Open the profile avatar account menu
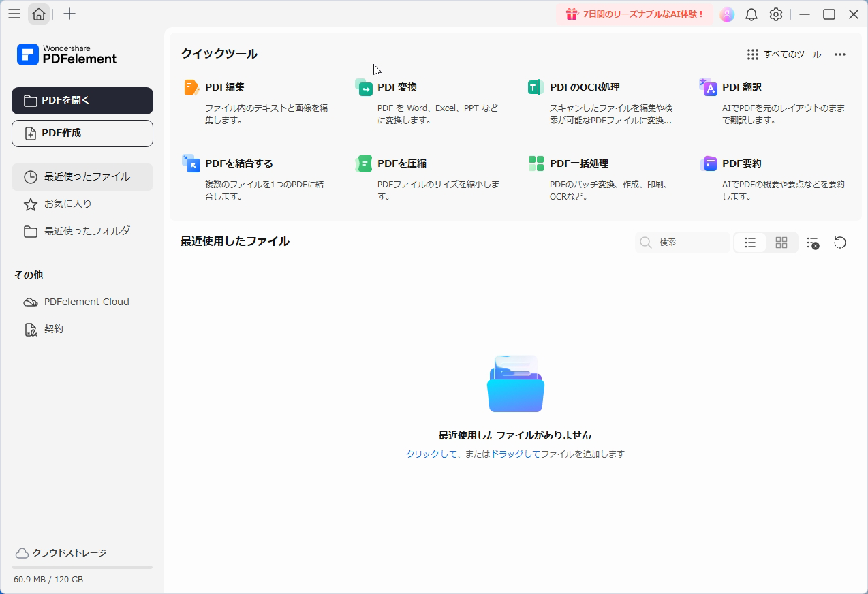 coord(727,14)
